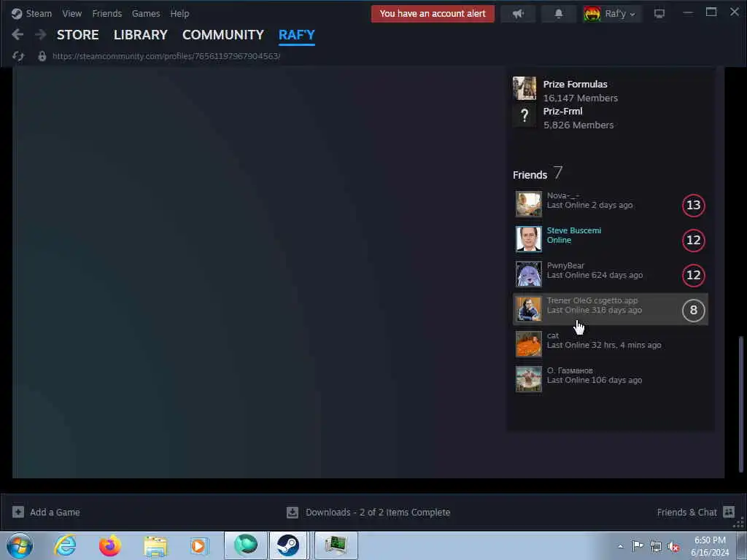747x560 pixels.
Task: Click PwnyBear's level 12 badge
Action: (693, 275)
